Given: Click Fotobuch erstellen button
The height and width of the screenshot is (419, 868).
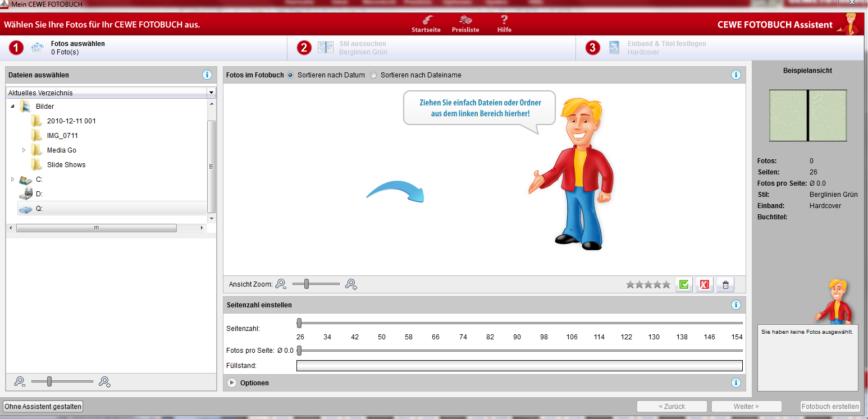Looking at the screenshot, I should click(830, 406).
